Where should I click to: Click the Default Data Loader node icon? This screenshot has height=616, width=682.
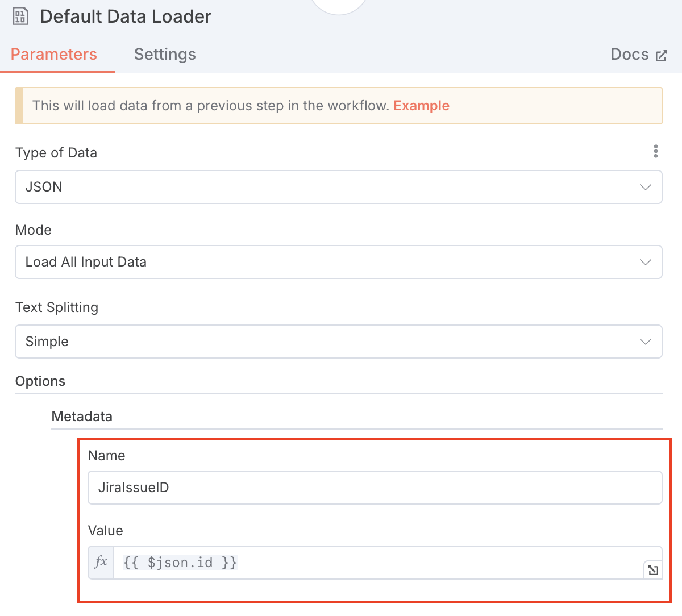21,16
